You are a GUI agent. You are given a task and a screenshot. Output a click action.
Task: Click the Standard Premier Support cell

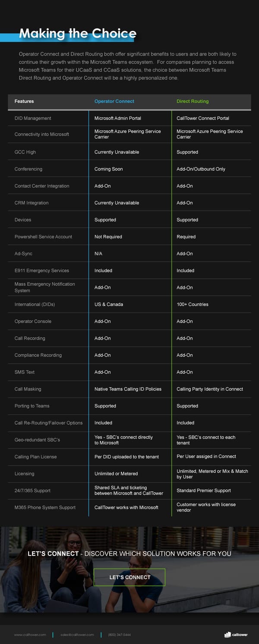point(204,490)
